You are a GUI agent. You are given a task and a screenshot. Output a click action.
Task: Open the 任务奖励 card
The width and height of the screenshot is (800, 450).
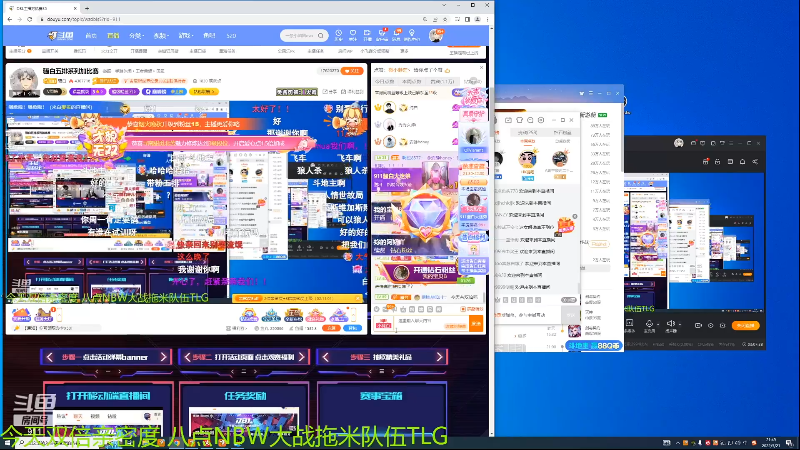click(x=245, y=408)
